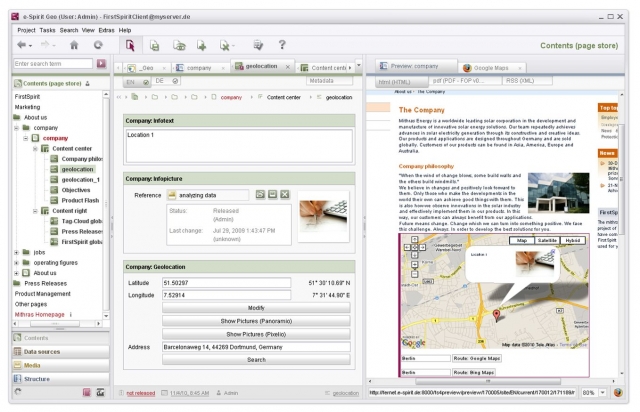Open the 80% zoom dropdown
This screenshot has width=640, height=412.
(x=592, y=392)
